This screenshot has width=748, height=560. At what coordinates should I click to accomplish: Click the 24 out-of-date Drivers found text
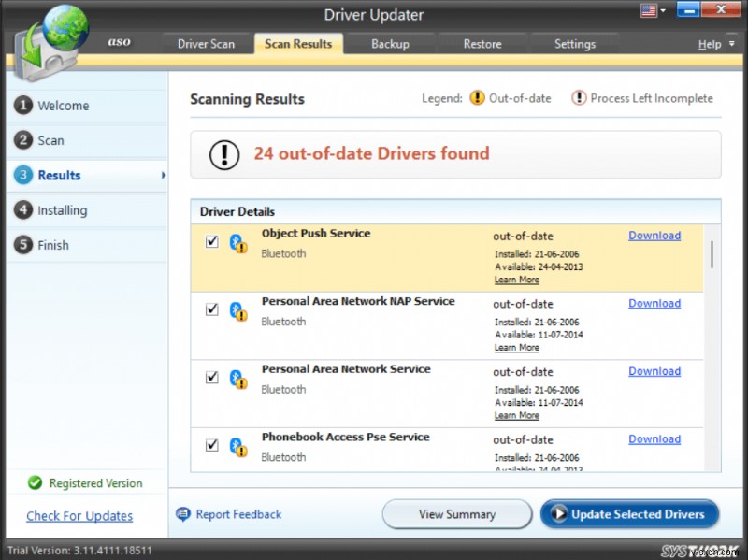coord(371,153)
